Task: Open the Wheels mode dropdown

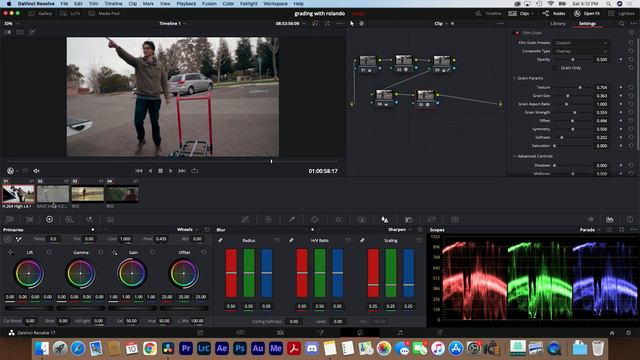Action: point(187,230)
